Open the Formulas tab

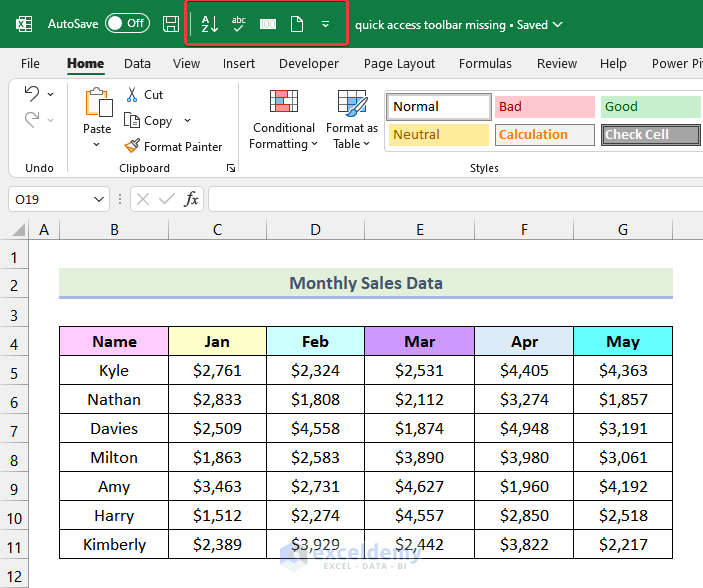[485, 63]
